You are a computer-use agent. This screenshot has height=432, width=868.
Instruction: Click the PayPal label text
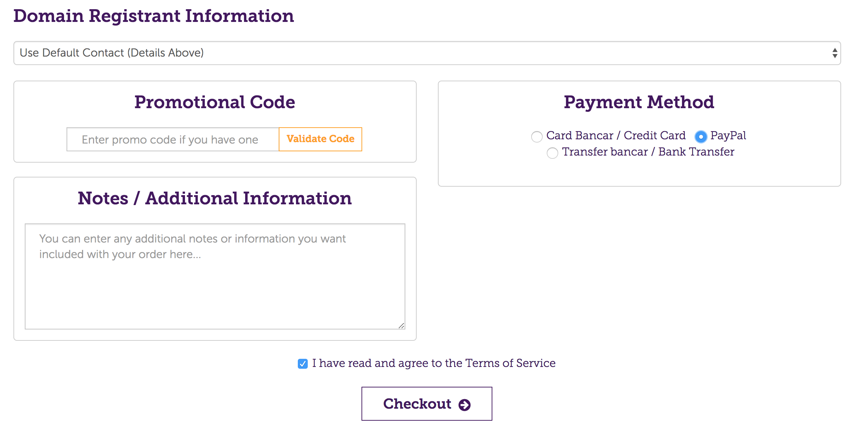[x=728, y=136]
